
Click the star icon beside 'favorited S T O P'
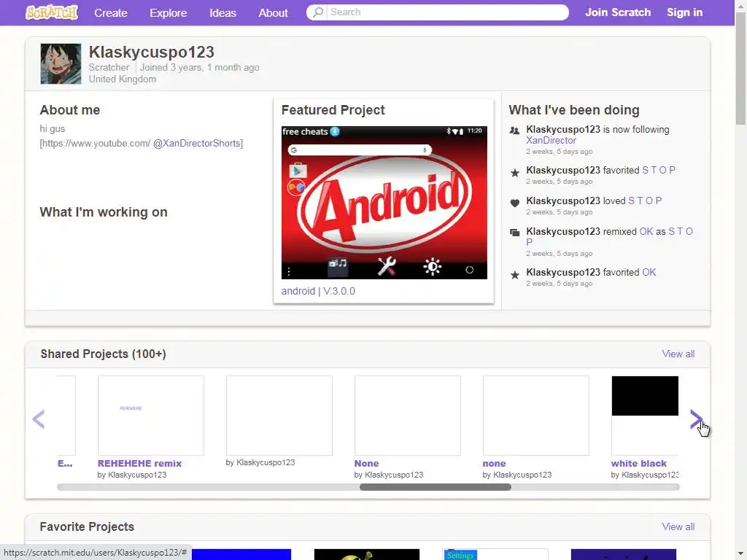click(x=514, y=173)
